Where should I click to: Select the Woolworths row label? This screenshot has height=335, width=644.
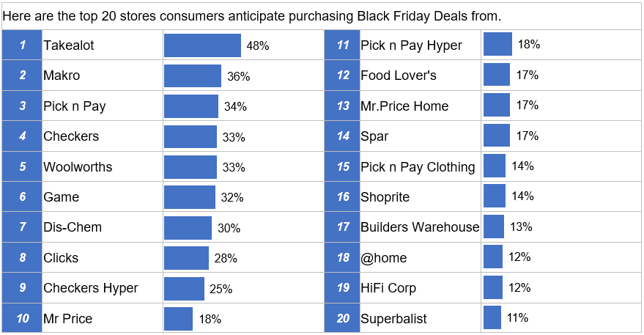coord(78,167)
